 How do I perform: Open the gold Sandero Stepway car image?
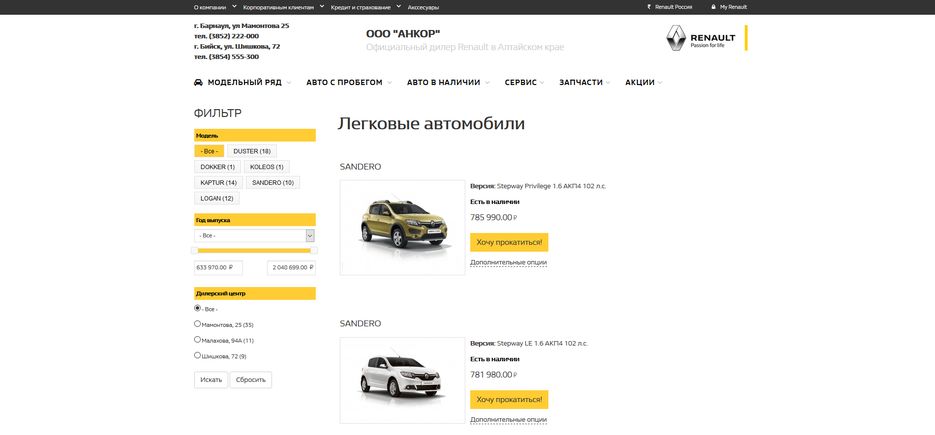pos(402,227)
